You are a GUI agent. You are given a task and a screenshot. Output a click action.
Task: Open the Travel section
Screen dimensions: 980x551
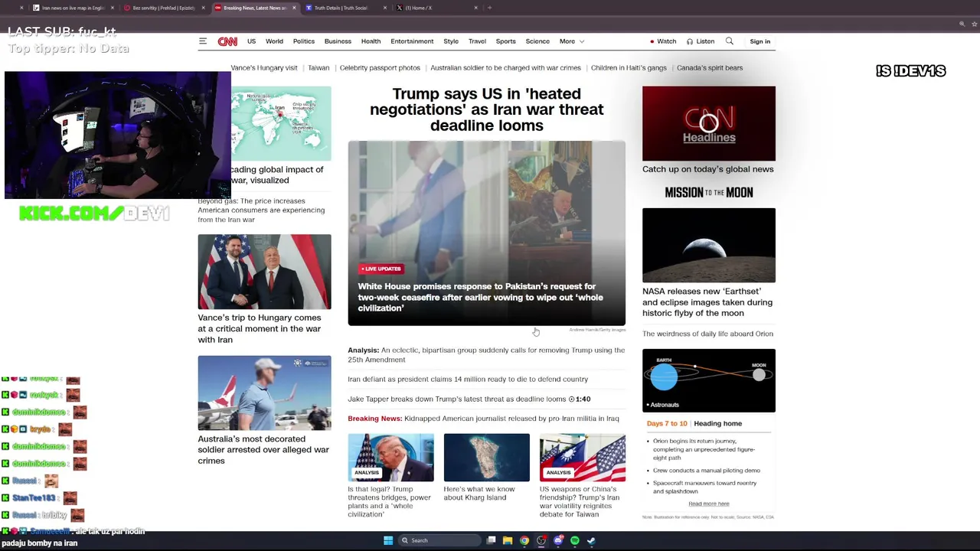coord(477,41)
